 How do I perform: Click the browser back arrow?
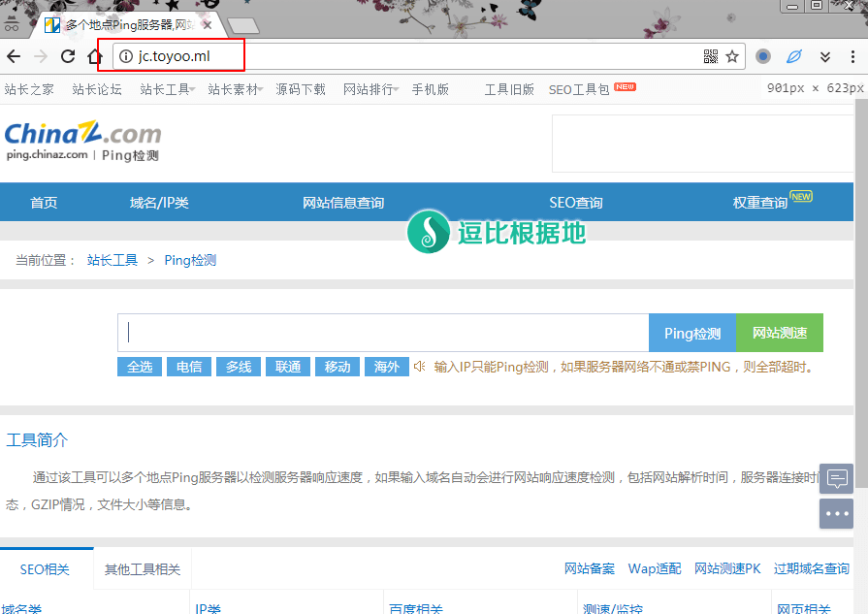tap(14, 56)
